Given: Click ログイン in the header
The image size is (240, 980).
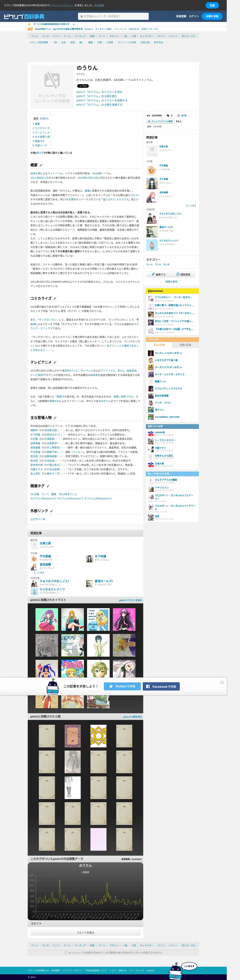Looking at the screenshot, I should 194,16.
